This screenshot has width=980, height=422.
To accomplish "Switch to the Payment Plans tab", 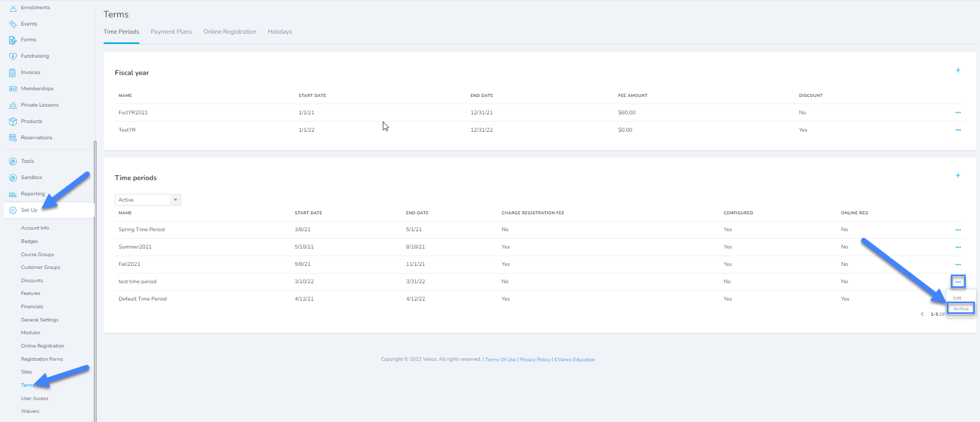I will pos(171,32).
